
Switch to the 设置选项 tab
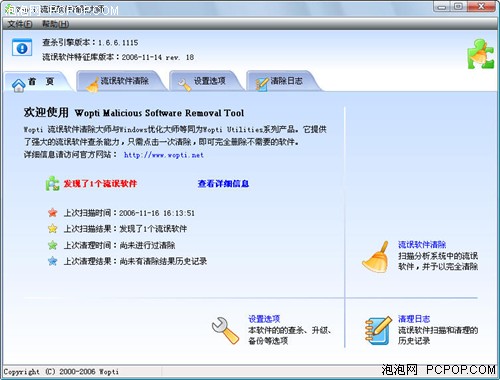point(206,81)
